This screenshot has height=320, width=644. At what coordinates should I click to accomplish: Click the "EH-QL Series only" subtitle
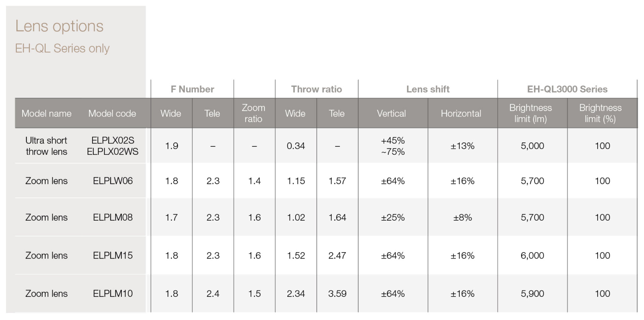pos(62,48)
